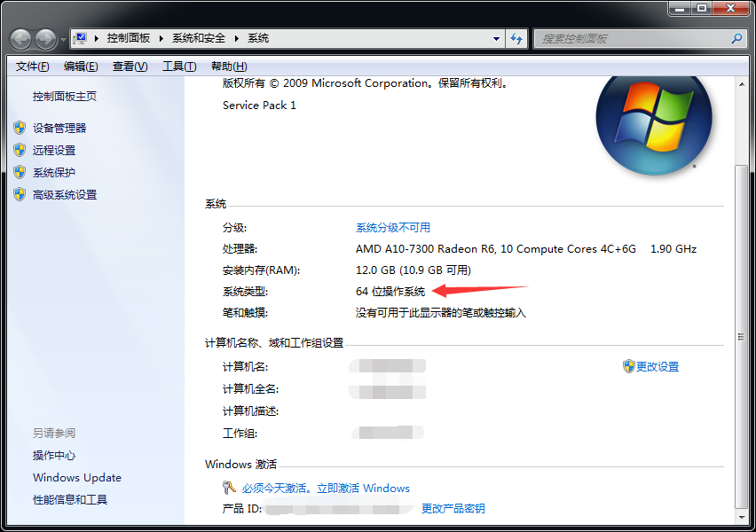This screenshot has width=756, height=532.
Task: Click the search magnifier icon
Action: (x=736, y=38)
